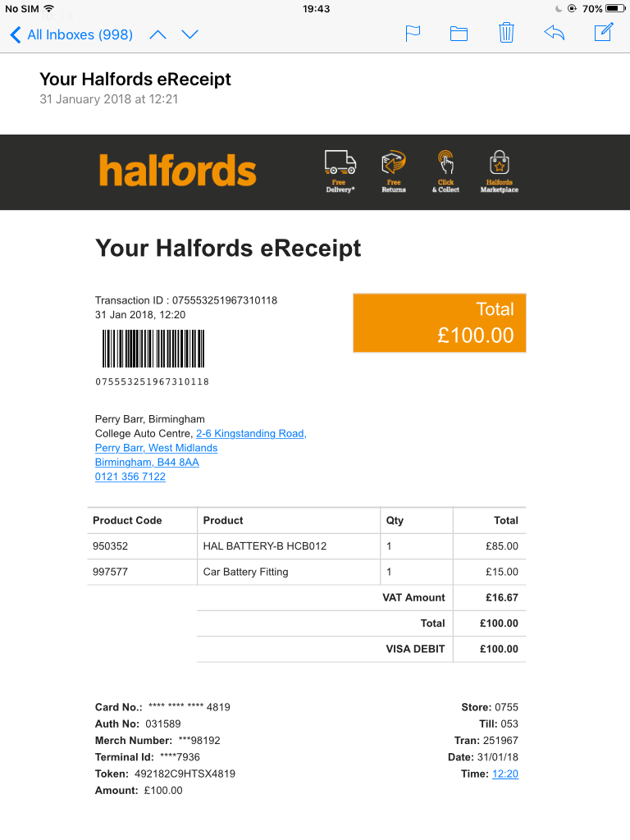Go to next message with down arrow
Image resolution: width=630 pixels, height=840 pixels.
pyautogui.click(x=190, y=34)
